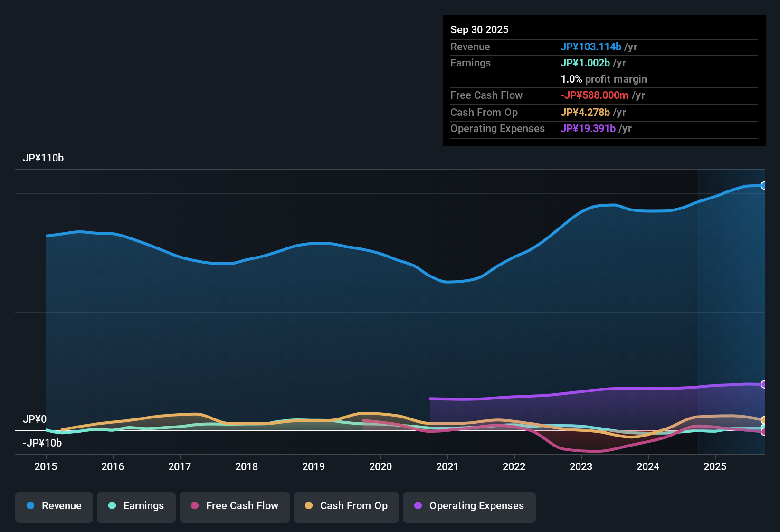
Task: Toggle the Earnings series visibility
Action: (x=136, y=506)
